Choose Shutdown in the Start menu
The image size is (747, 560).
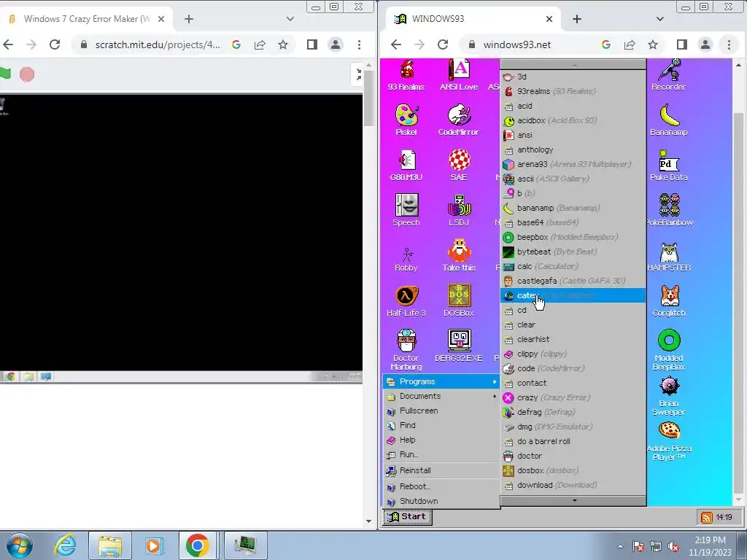click(x=441, y=501)
